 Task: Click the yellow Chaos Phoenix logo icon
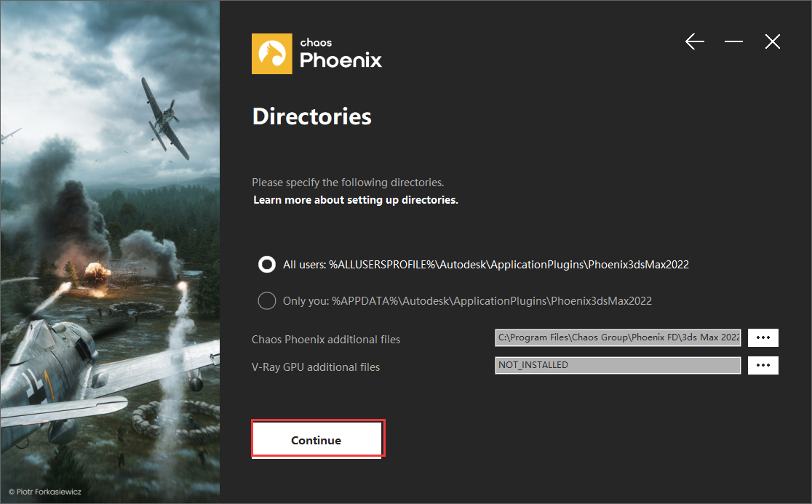tap(271, 54)
